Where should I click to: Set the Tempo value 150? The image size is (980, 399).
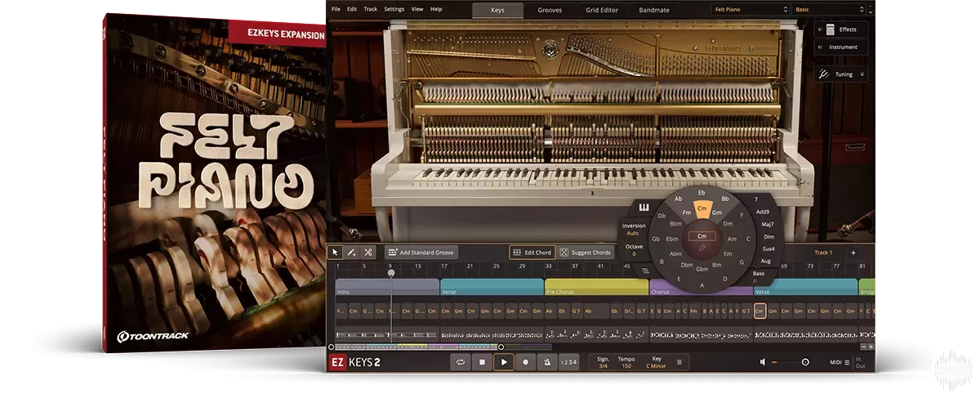point(626,365)
